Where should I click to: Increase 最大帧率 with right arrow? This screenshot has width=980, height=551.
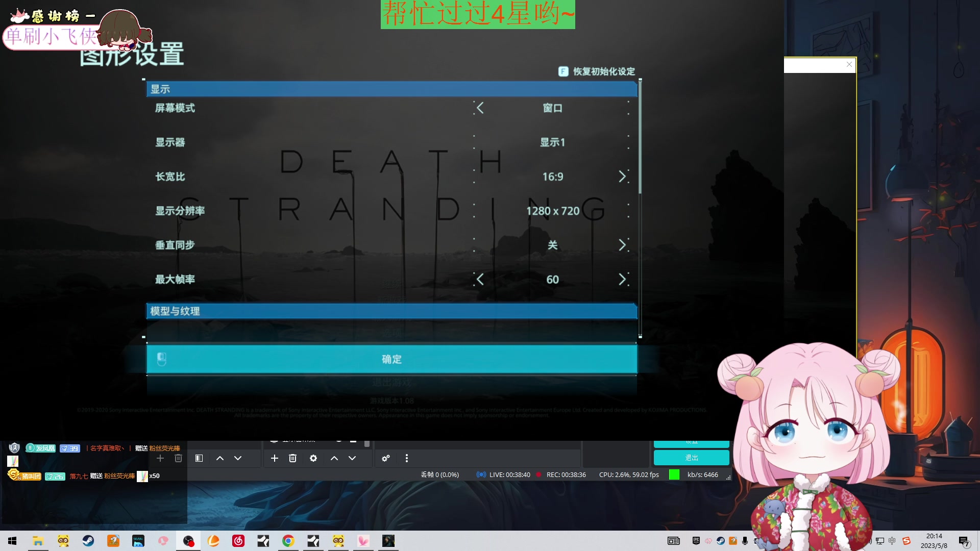[622, 279]
